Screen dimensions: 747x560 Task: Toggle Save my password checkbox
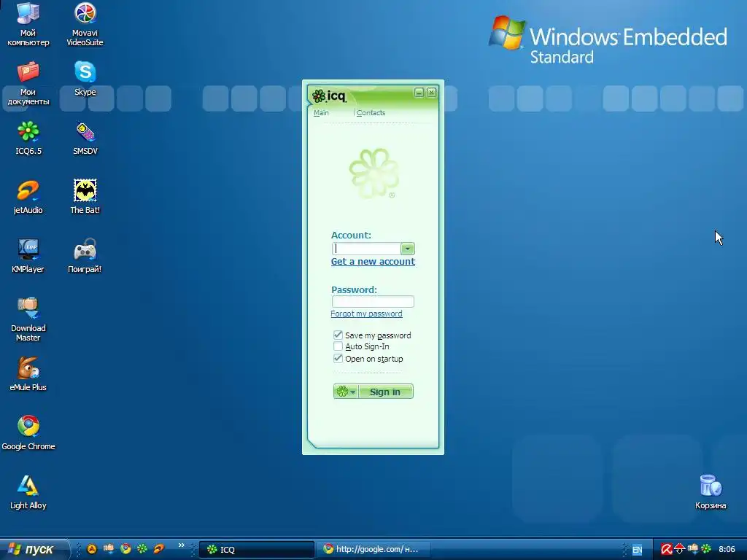(338, 335)
